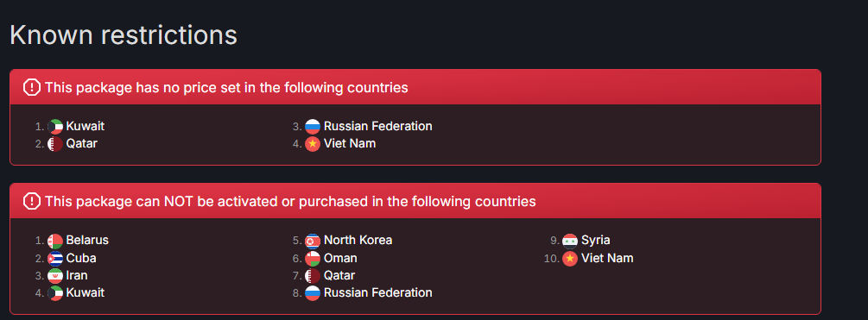868x320 pixels.
Task: Select Viet Nam in the no-price list
Action: (350, 144)
